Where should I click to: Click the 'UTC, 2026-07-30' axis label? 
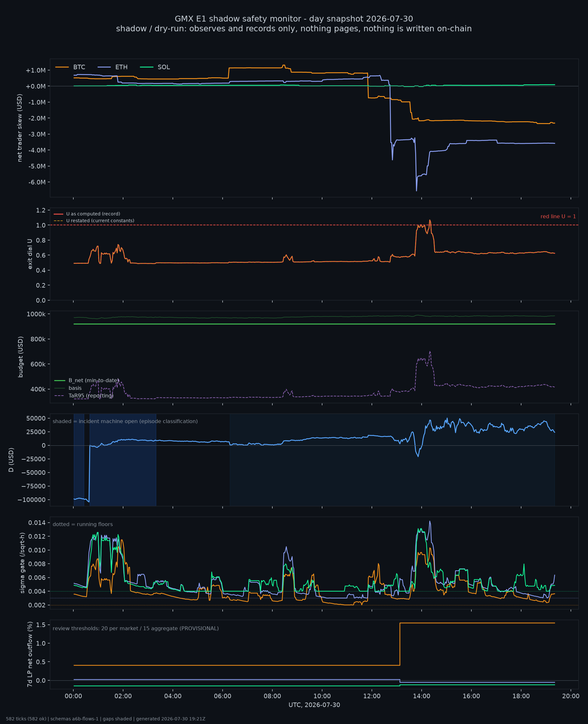coord(314,705)
